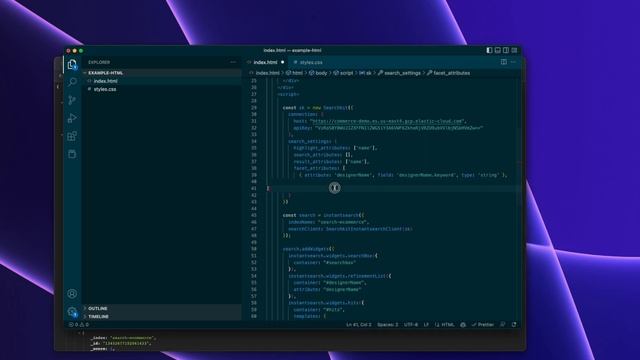Click index.html in the breadcrumb

click(x=267, y=73)
